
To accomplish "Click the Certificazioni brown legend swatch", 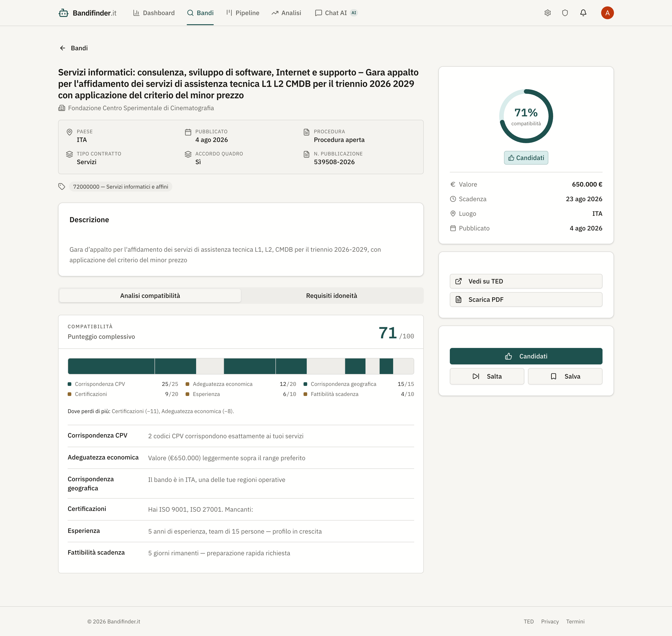I will click(x=69, y=394).
